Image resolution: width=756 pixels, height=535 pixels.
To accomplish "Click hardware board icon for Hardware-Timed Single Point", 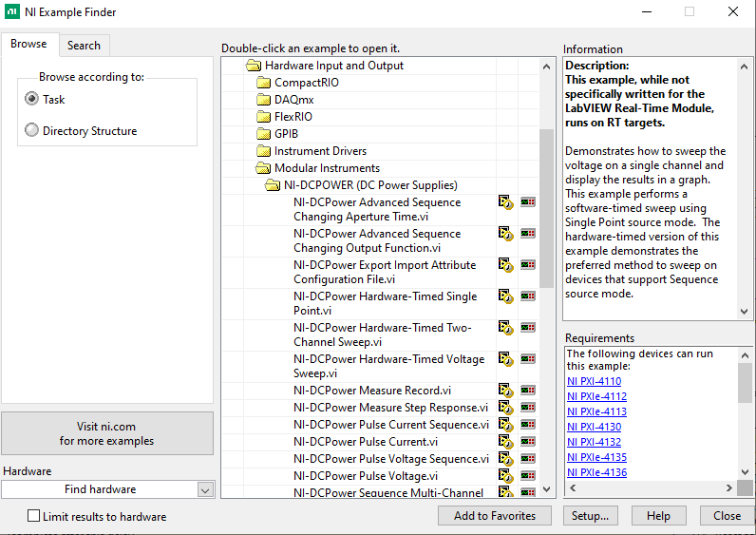I will click(x=528, y=296).
